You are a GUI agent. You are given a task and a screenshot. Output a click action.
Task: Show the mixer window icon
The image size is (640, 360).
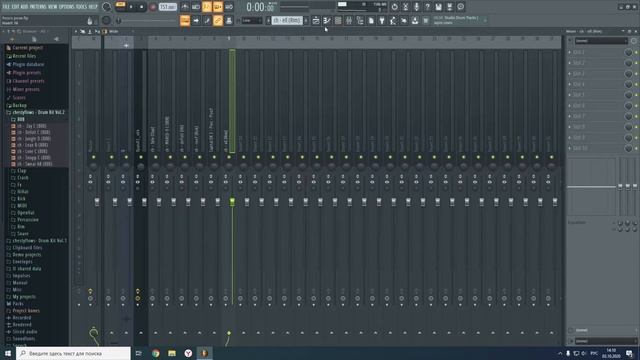pyautogui.click(x=349, y=20)
